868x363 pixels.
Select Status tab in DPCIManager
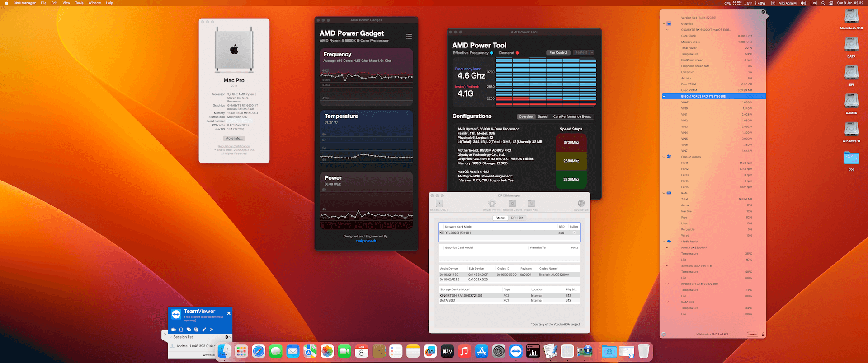(x=500, y=218)
